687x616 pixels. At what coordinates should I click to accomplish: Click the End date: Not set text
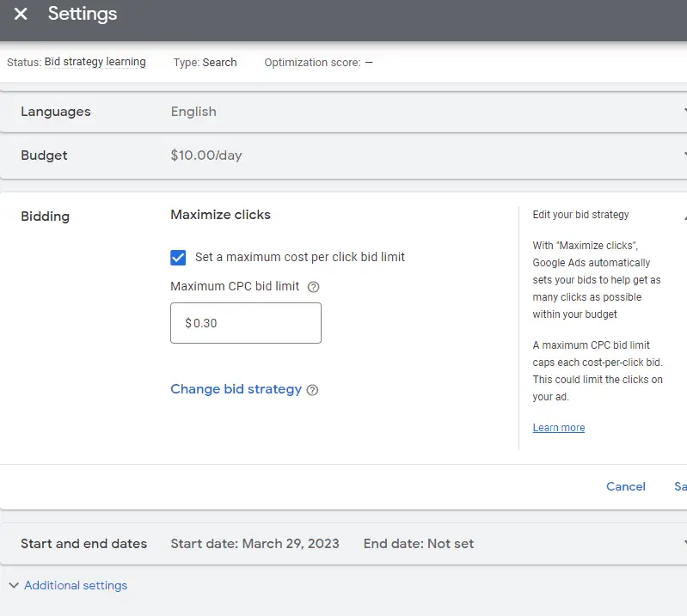tap(419, 544)
